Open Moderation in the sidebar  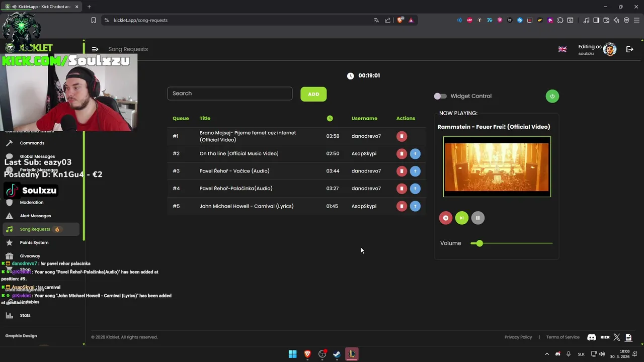32,203
